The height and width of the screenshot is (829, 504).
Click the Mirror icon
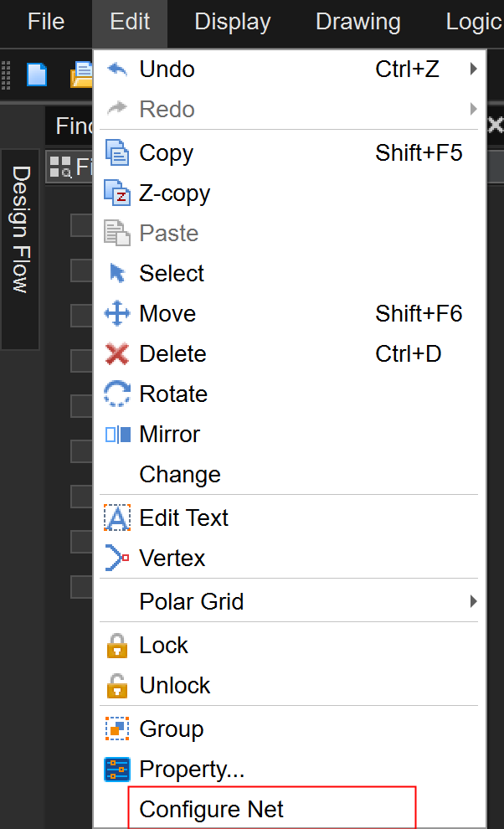click(x=117, y=435)
